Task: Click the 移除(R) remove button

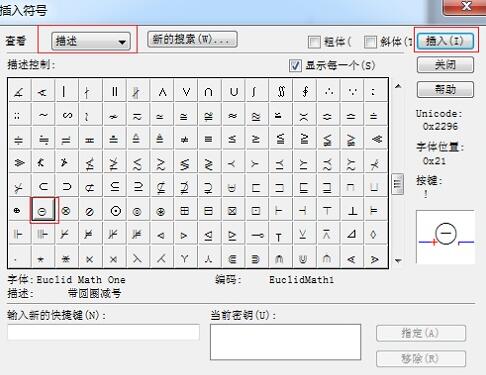Action: (x=421, y=359)
